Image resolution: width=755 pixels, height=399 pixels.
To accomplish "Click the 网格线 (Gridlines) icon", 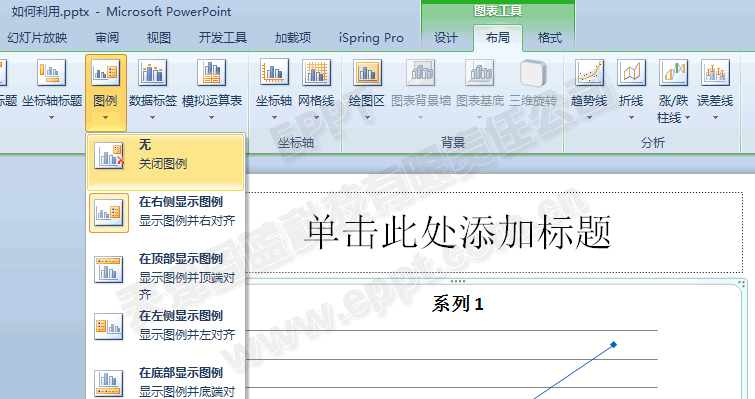I will coord(316,72).
